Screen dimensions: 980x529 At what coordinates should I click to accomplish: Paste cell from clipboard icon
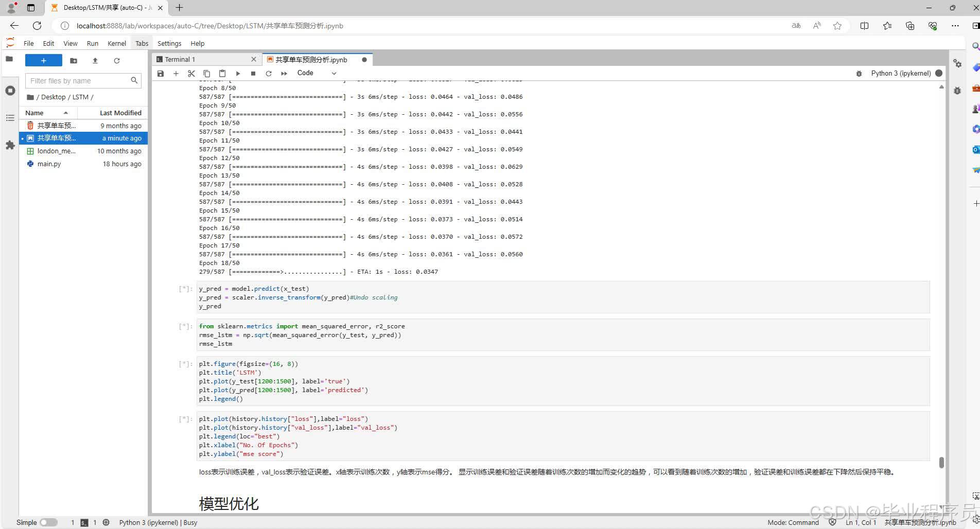coord(222,74)
